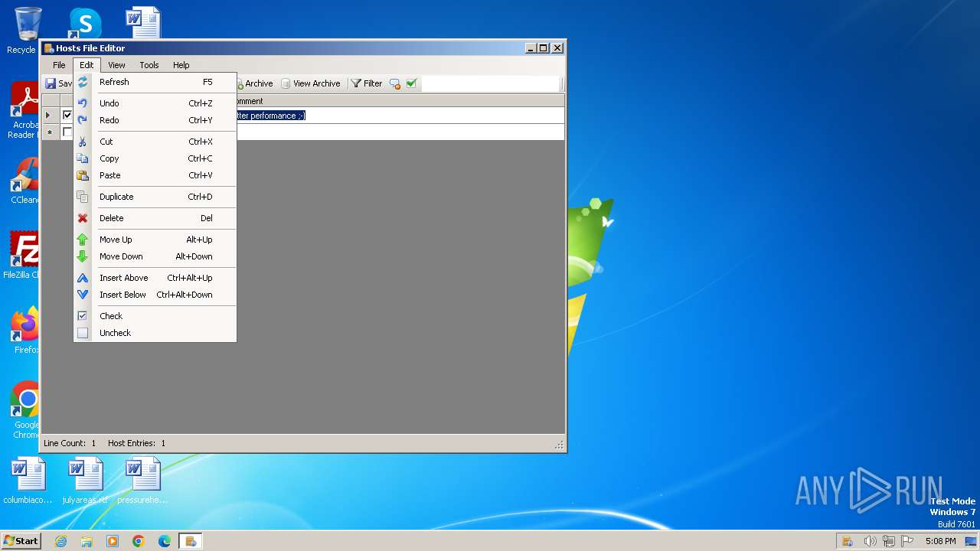Click the Check checkbox icon in menu

coord(83,316)
